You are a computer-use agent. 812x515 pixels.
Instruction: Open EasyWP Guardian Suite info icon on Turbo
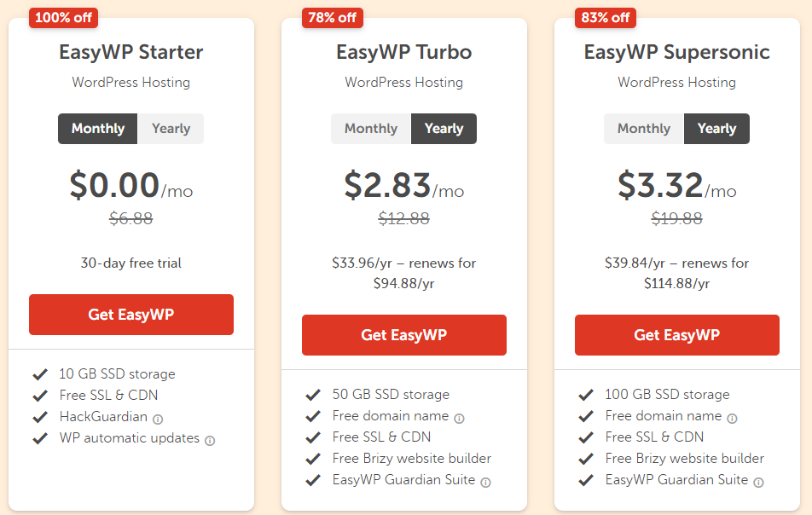click(x=484, y=480)
